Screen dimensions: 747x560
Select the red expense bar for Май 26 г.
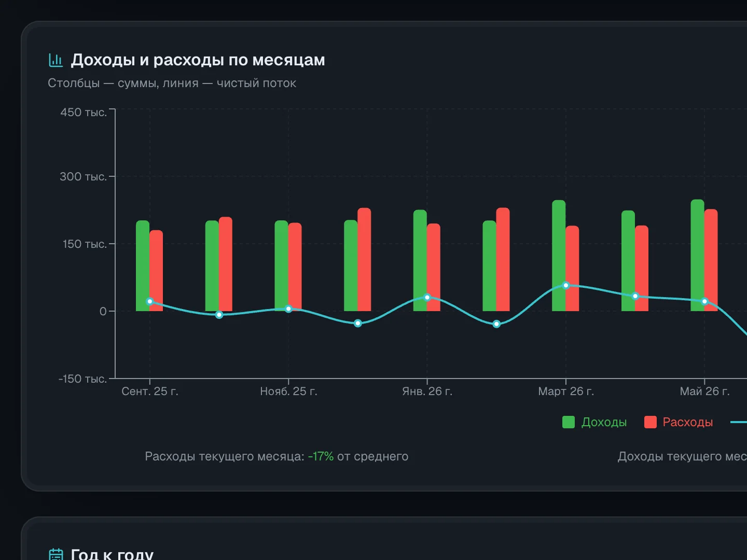tap(711, 260)
